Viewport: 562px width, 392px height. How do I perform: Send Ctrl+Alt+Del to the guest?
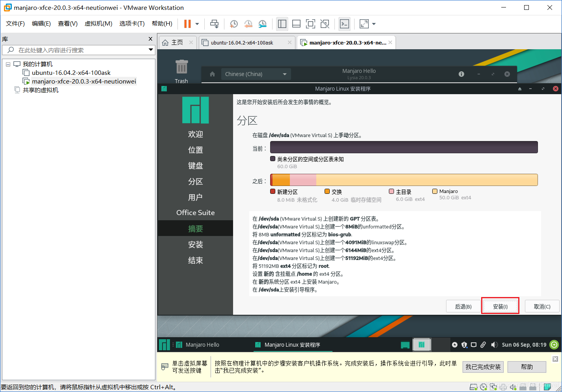[x=214, y=24]
